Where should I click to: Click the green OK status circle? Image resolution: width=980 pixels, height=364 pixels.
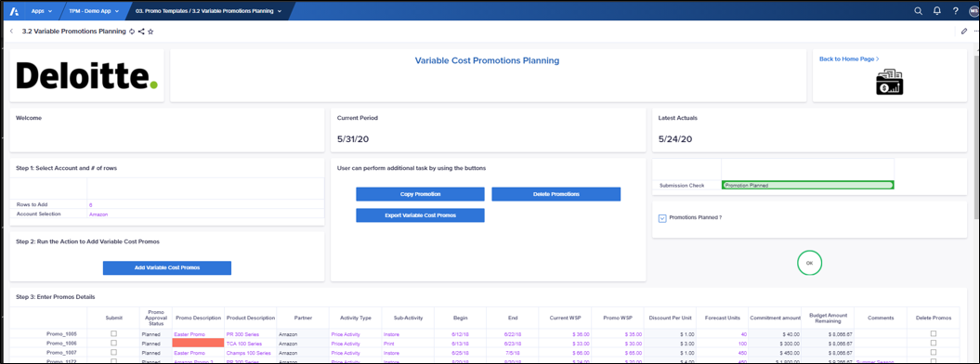click(x=809, y=264)
